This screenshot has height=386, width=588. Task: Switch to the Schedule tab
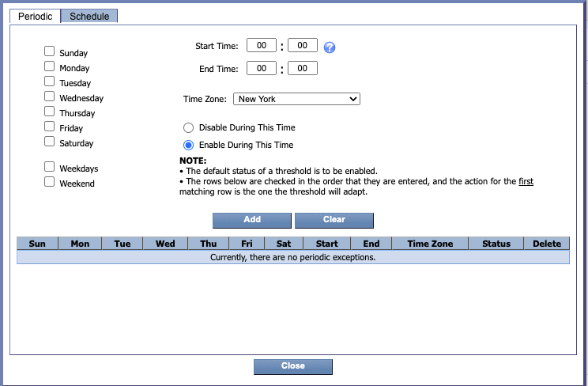tap(89, 17)
